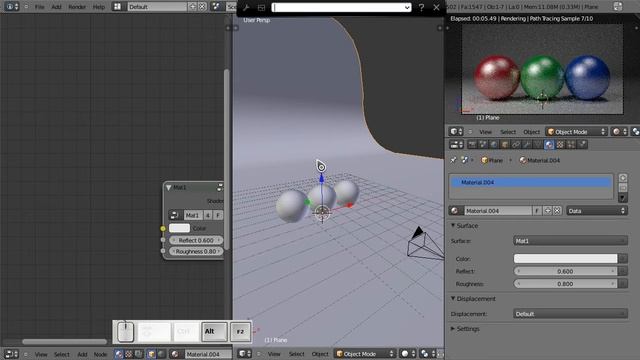Open the Help menu
The height and width of the screenshot is (360, 640).
pos(99,7)
